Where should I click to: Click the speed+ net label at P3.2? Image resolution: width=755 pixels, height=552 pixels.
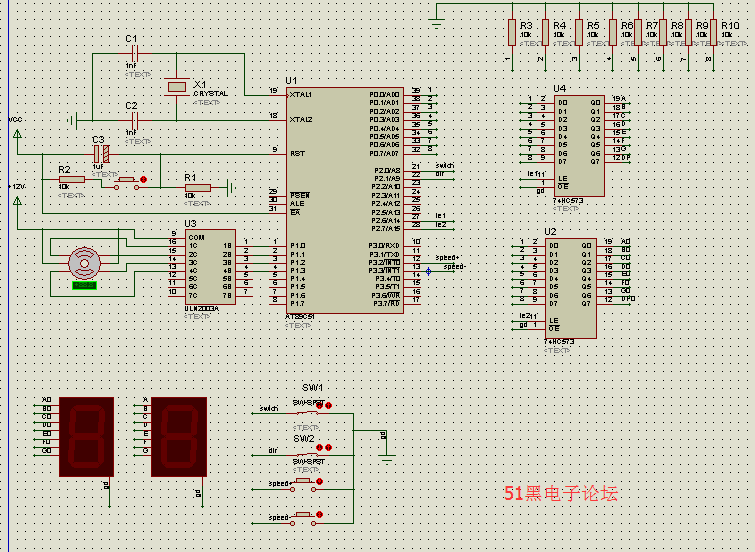pos(447,258)
